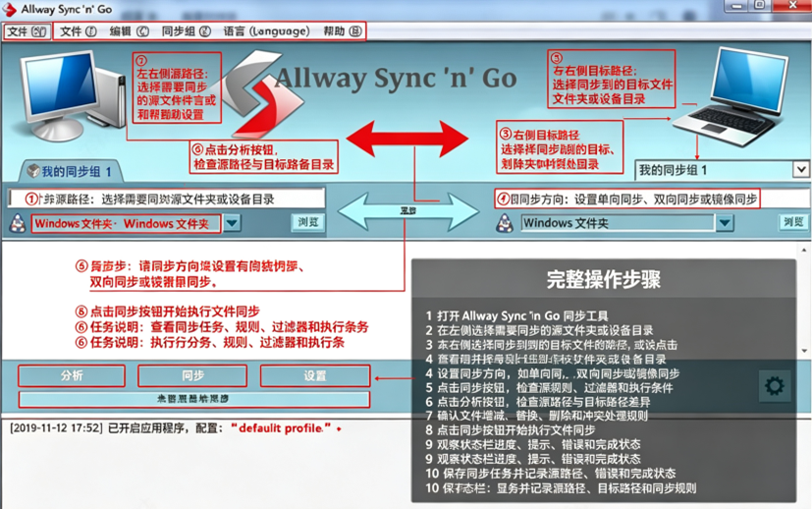The height and width of the screenshot is (509, 812).
Task: Open the 编辑 menu
Action: (x=129, y=31)
